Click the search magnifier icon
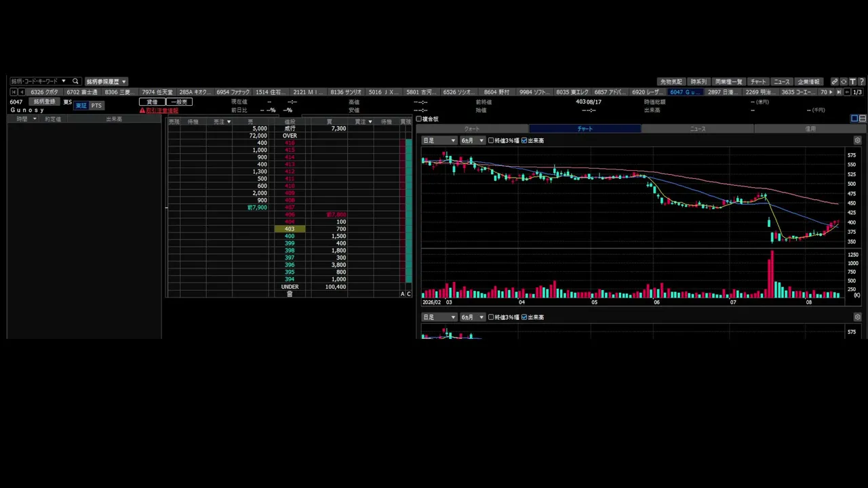 pos(75,81)
